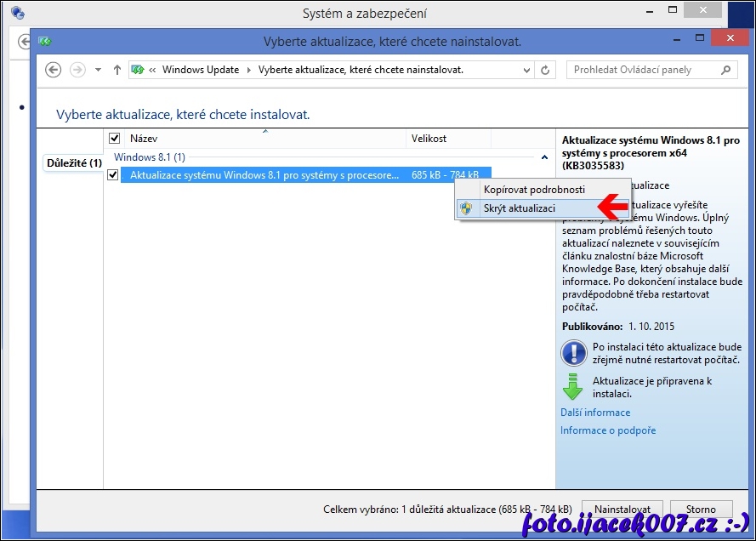The image size is (756, 541).
Task: Open the Další informace link
Action: click(595, 413)
